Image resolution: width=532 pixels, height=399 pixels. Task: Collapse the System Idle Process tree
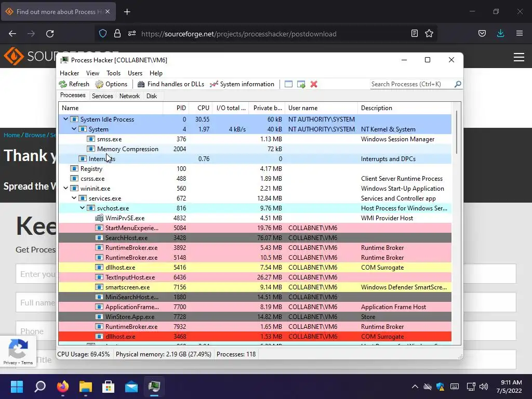pyautogui.click(x=66, y=119)
